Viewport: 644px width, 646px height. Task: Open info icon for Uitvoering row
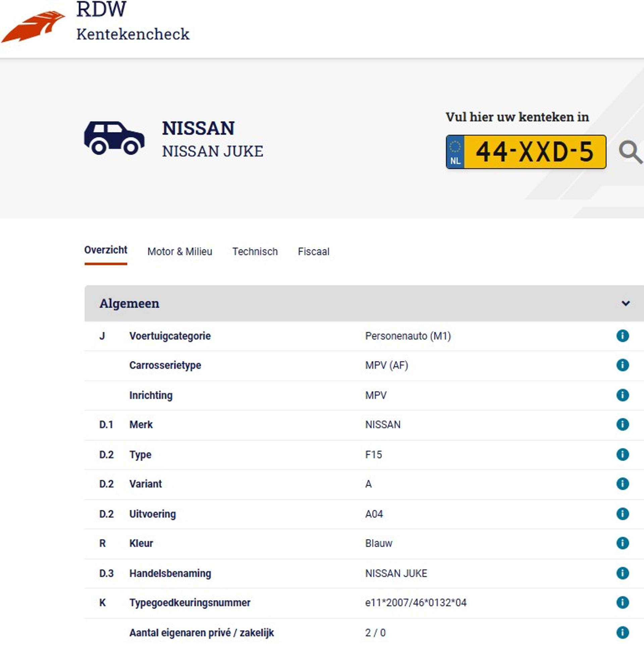point(623,514)
